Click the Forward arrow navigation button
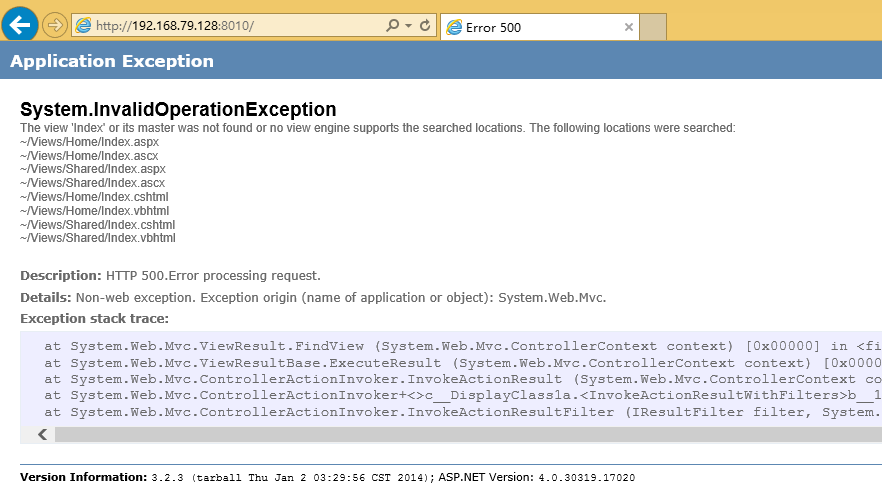Viewport: 882px width, 487px height. click(55, 26)
